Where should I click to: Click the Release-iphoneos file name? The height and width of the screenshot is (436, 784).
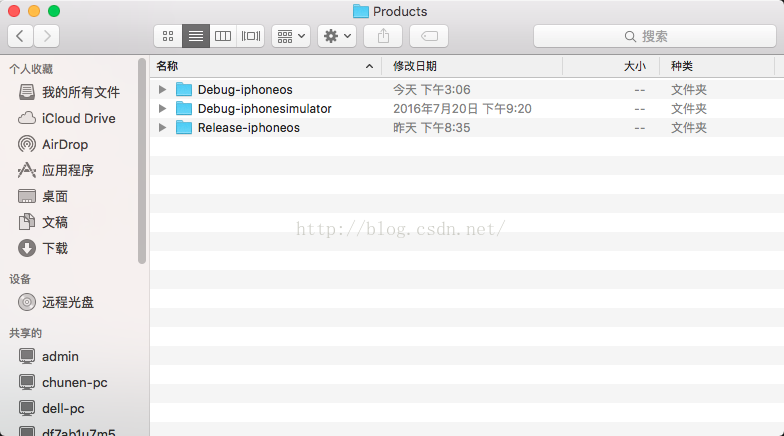(248, 128)
